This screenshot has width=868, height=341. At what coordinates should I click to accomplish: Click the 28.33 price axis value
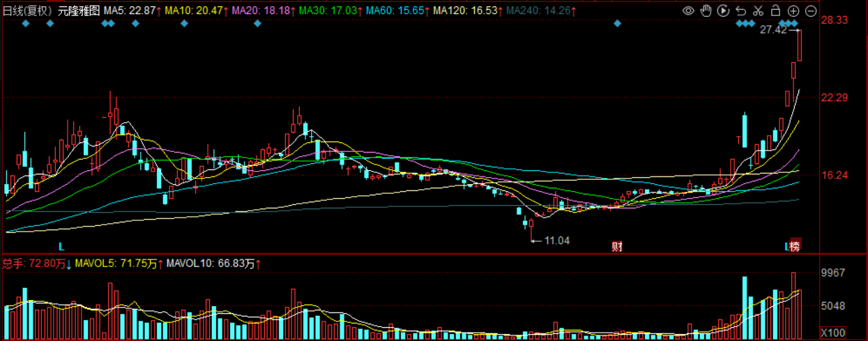pos(834,20)
